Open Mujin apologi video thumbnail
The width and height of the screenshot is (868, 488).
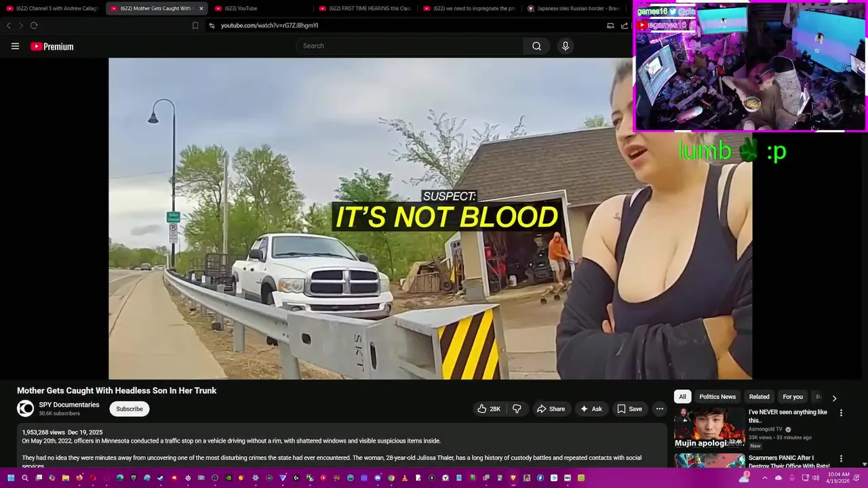click(x=709, y=428)
